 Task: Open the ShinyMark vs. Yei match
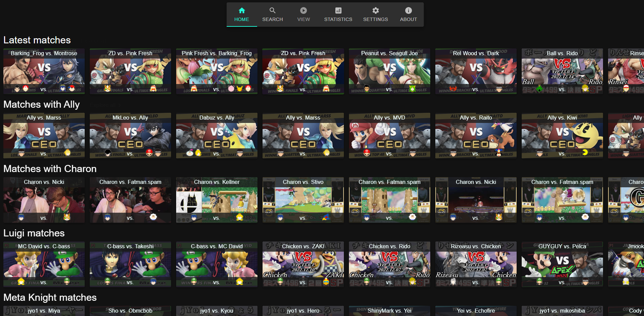[390, 311]
